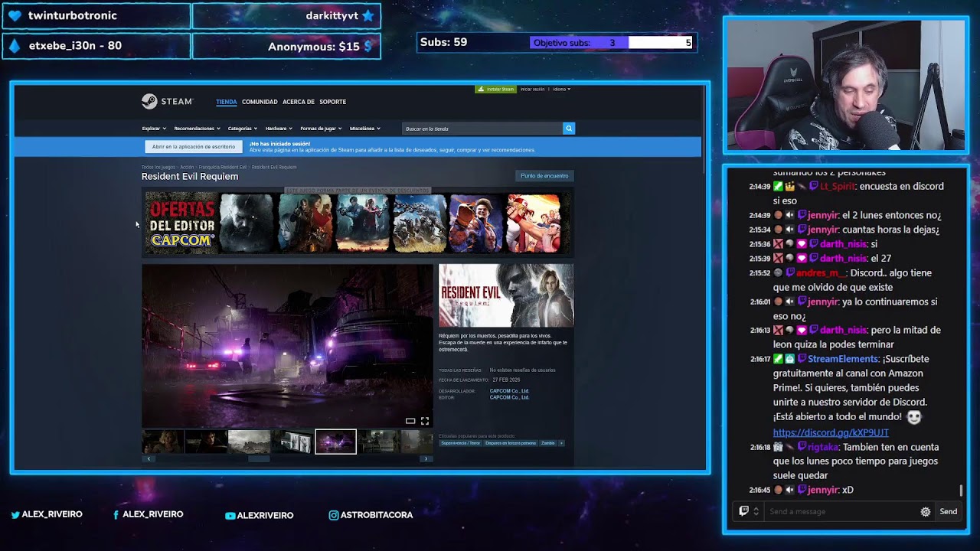This screenshot has height=551, width=980.
Task: Click the chat panel scrollbar
Action: [x=961, y=491]
